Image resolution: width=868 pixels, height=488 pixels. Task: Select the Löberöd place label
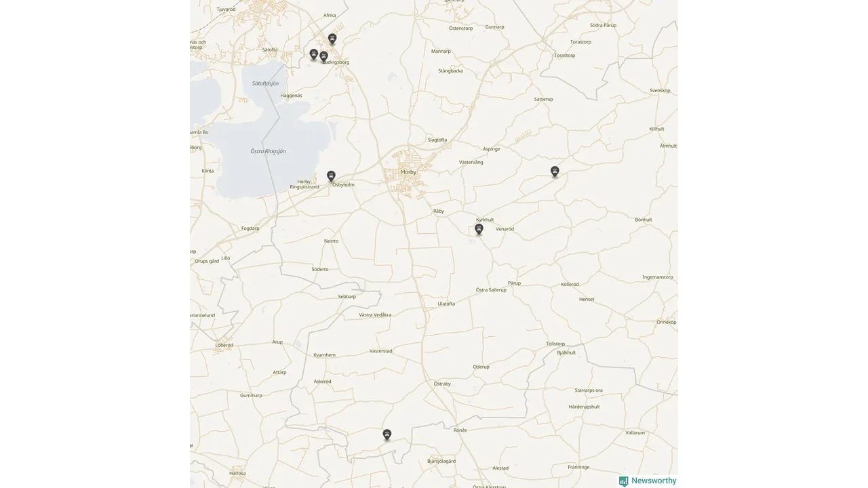tap(224, 345)
